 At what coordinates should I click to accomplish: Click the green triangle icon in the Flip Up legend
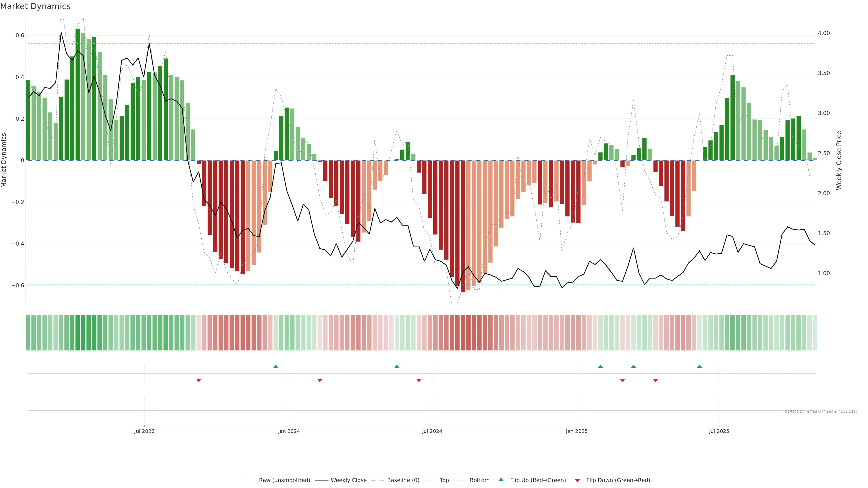(x=501, y=480)
